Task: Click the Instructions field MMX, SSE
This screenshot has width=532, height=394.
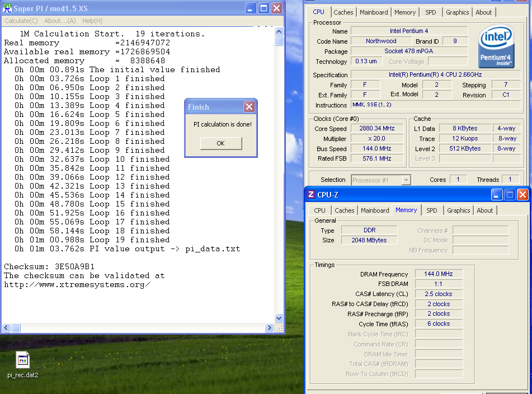Action: (x=435, y=105)
